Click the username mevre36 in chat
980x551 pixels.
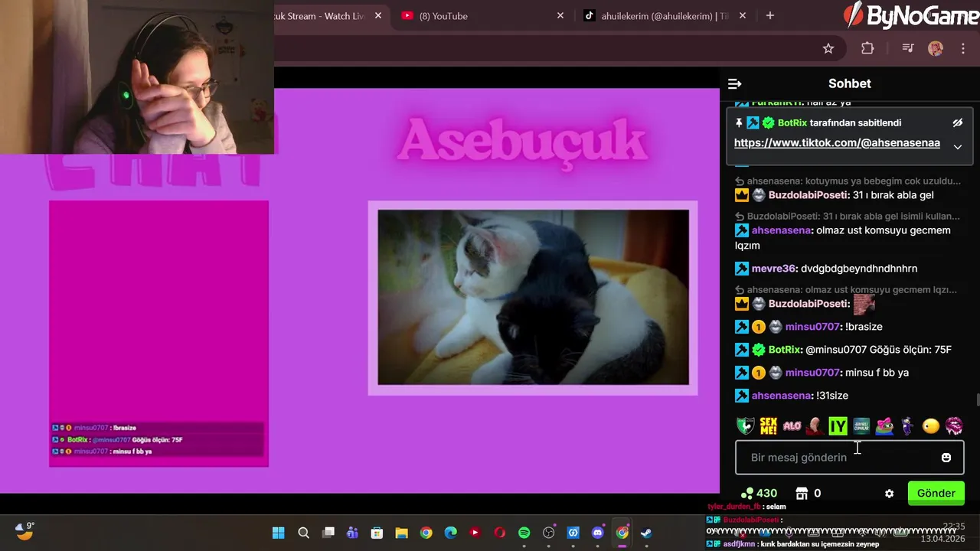click(x=774, y=269)
